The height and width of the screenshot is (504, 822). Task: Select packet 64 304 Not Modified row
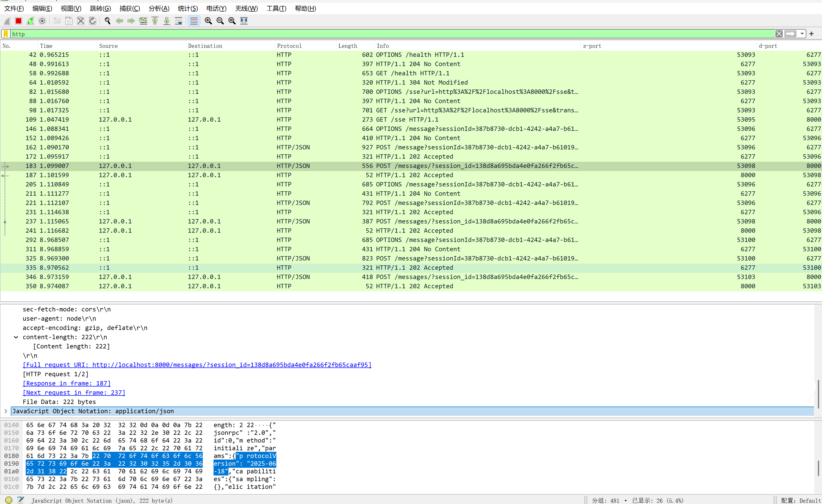tap(411, 82)
